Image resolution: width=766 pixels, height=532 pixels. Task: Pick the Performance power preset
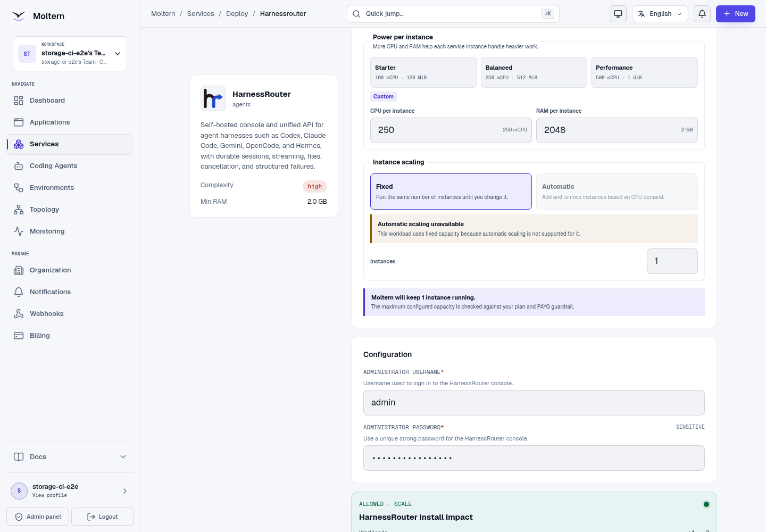pyautogui.click(x=644, y=72)
